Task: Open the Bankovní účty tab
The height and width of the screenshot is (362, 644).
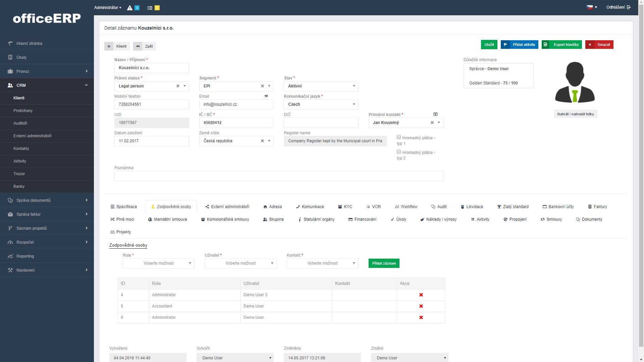Action: click(x=558, y=207)
